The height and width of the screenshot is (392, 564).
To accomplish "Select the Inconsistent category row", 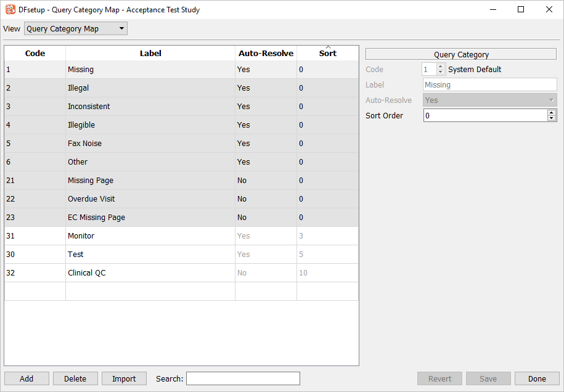I will [x=89, y=107].
